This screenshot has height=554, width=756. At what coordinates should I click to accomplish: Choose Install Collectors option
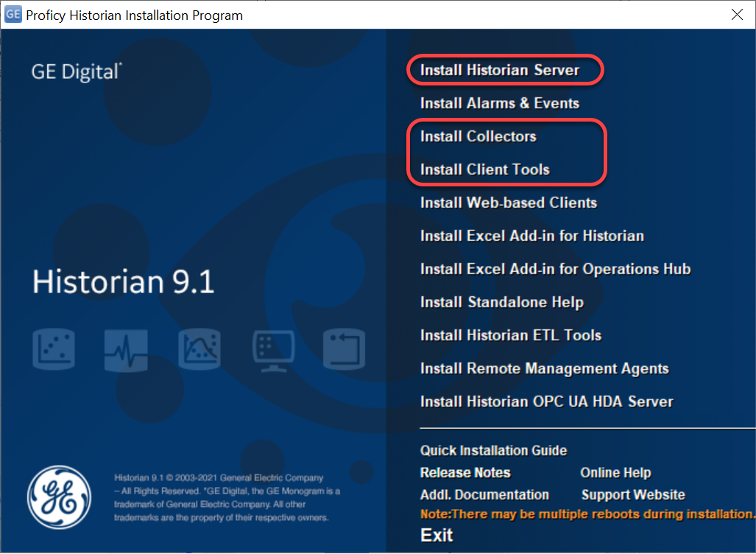tap(478, 136)
